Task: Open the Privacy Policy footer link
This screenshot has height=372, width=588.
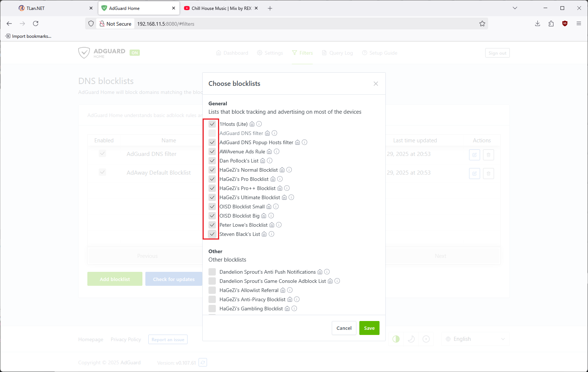Action: [126, 339]
